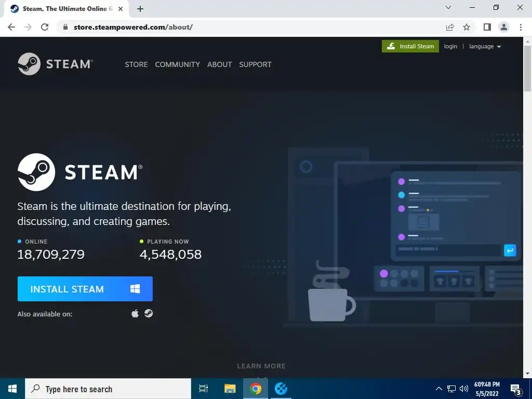The image size is (532, 399).
Task: Click the page vertical scrollbar thumb
Action: (x=527, y=69)
